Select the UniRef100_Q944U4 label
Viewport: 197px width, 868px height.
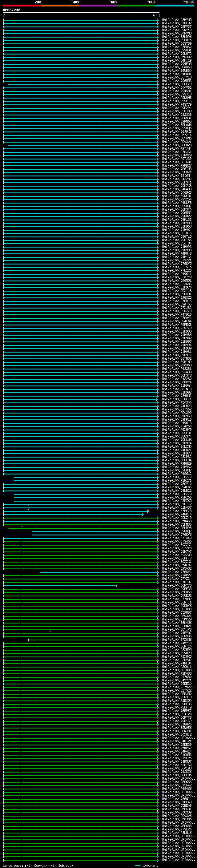pyautogui.click(x=177, y=91)
